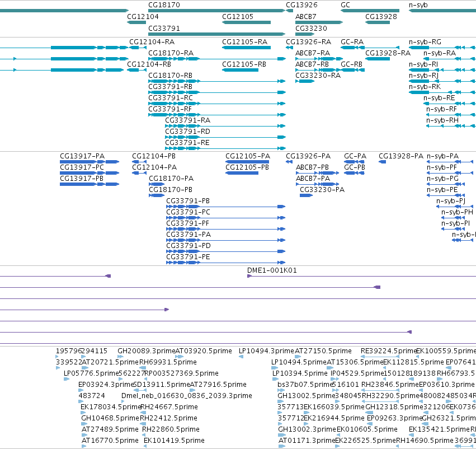Select transcript n-syb-RK
The height and width of the screenshot is (449, 476).
442,93
